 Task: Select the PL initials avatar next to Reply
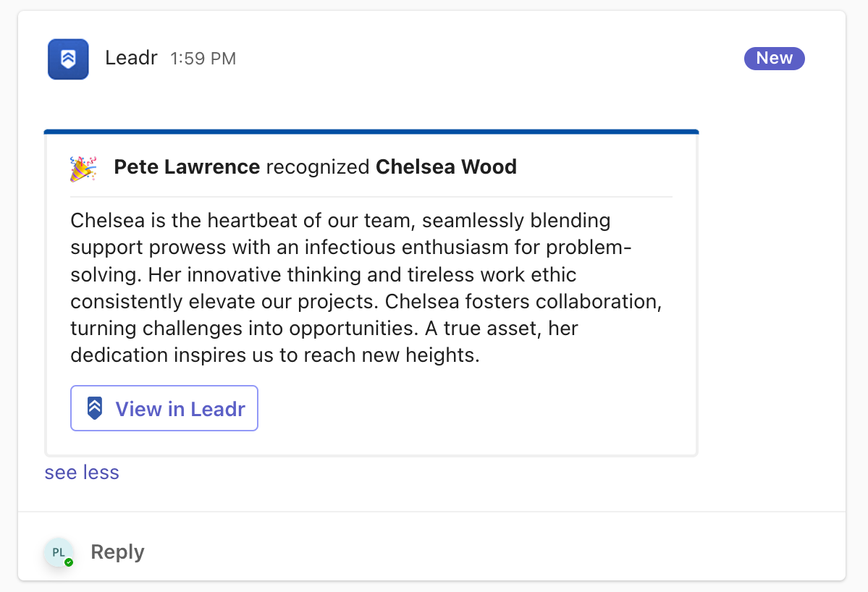[58, 551]
